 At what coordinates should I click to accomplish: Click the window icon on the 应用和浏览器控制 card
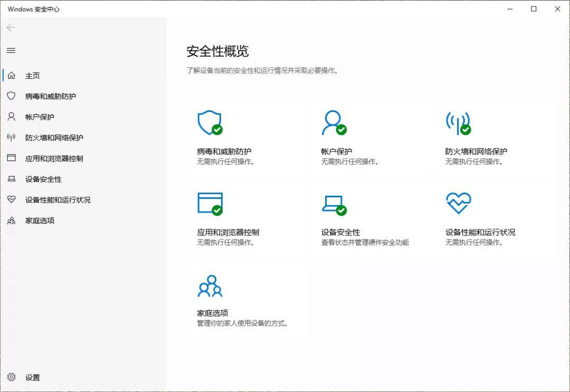coord(210,204)
